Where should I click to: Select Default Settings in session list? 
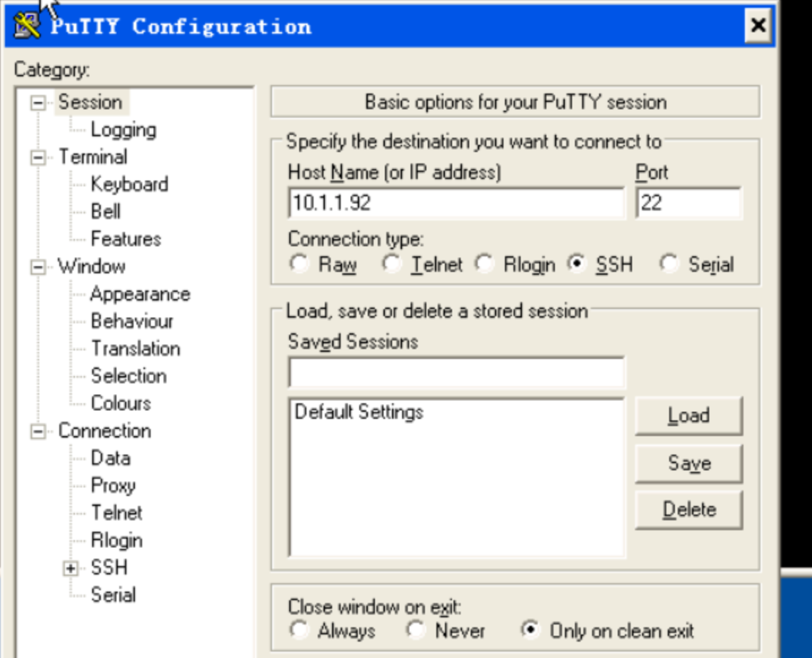coord(359,412)
